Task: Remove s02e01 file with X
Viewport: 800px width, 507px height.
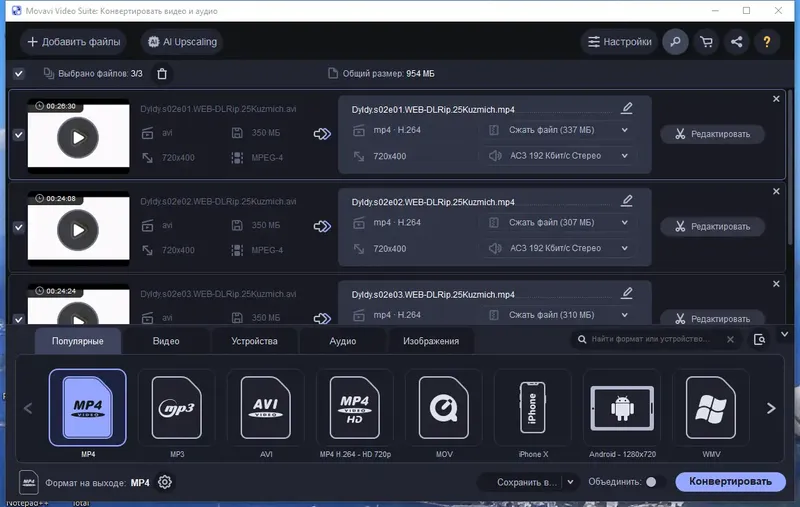Action: (x=776, y=99)
